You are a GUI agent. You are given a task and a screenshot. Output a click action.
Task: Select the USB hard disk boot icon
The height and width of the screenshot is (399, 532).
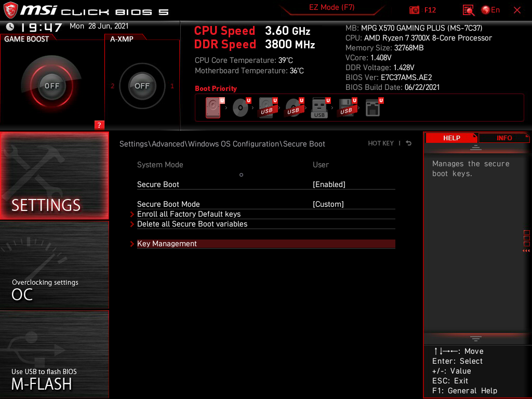click(268, 108)
